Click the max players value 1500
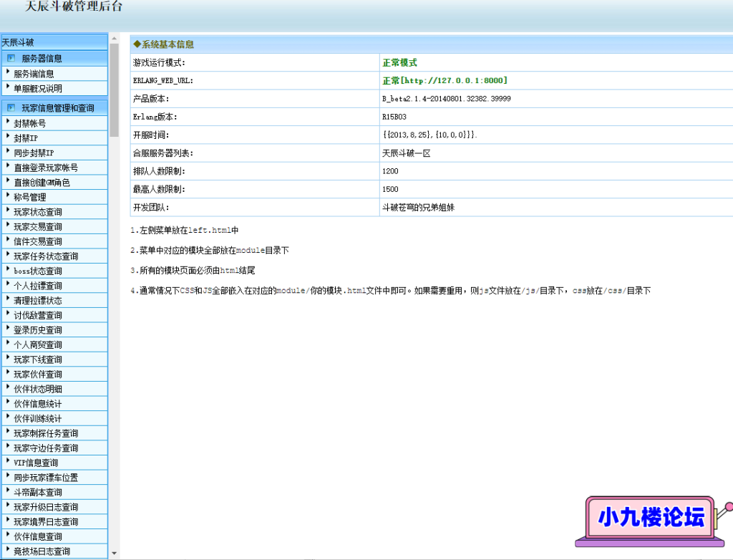 point(390,190)
